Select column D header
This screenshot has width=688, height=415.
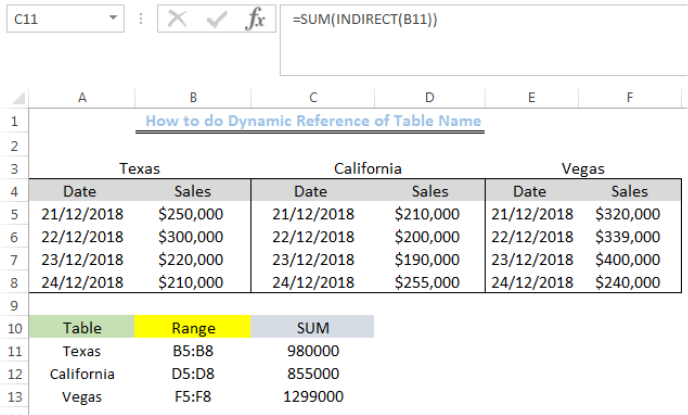430,97
